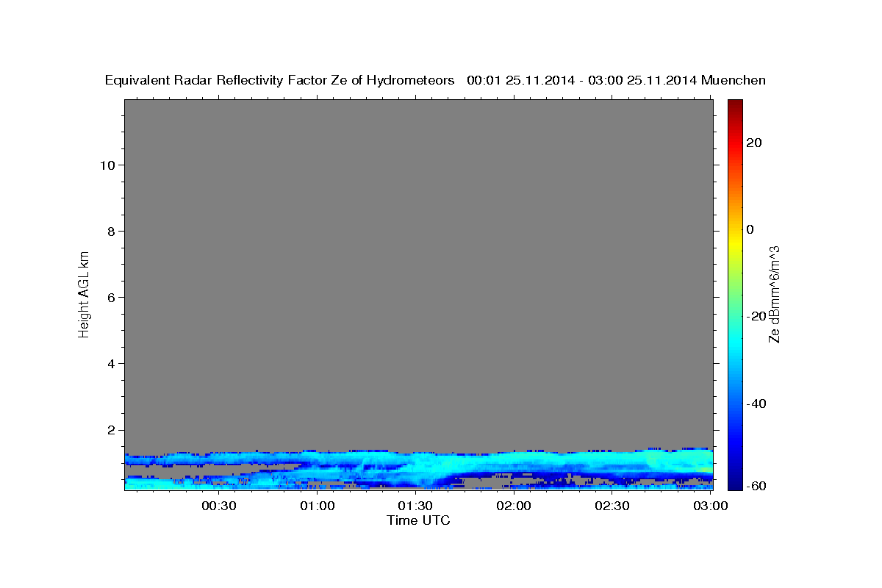Click the height tick label '6'

pyautogui.click(x=110, y=297)
